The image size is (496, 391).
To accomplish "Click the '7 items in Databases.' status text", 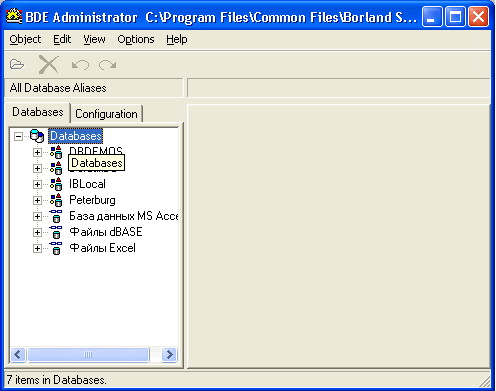I will pyautogui.click(x=56, y=380).
